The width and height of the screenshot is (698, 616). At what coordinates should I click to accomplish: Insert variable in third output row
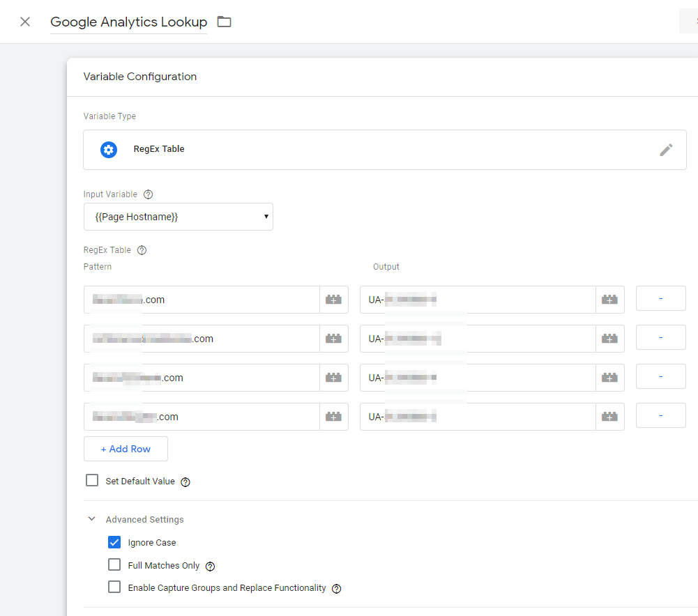[609, 378]
